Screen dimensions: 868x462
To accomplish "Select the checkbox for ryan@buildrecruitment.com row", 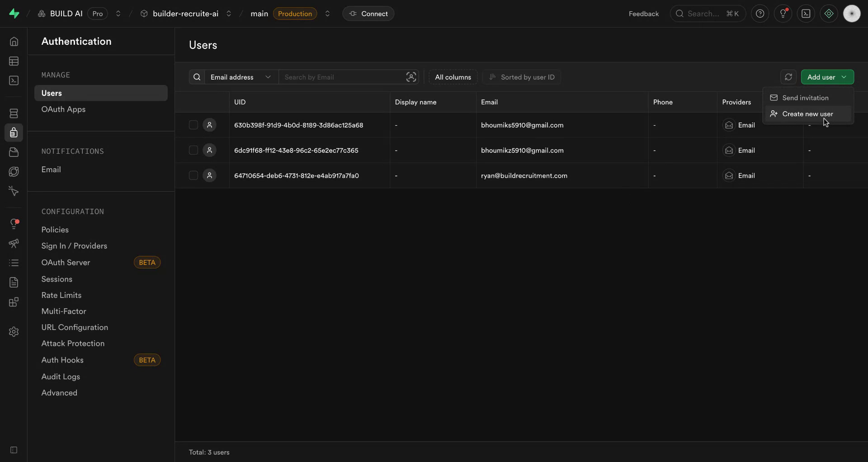I will tap(193, 175).
